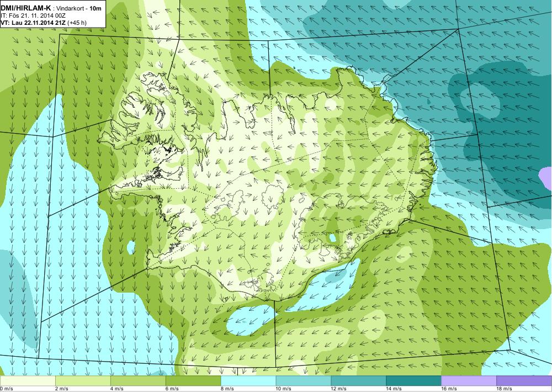Click the 8 m/s legend label
The height and width of the screenshot is (392, 552).
(227, 389)
